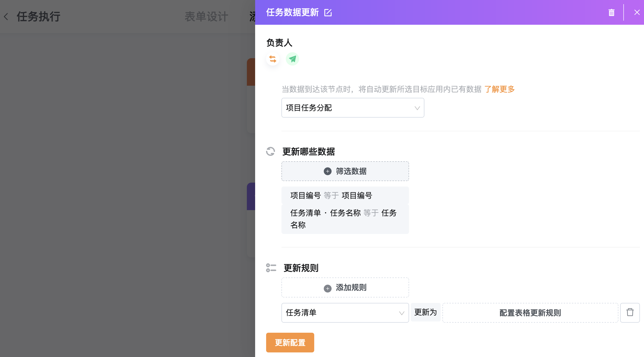
Task: Click the 更新哪些数据 section heading
Action: pos(308,151)
